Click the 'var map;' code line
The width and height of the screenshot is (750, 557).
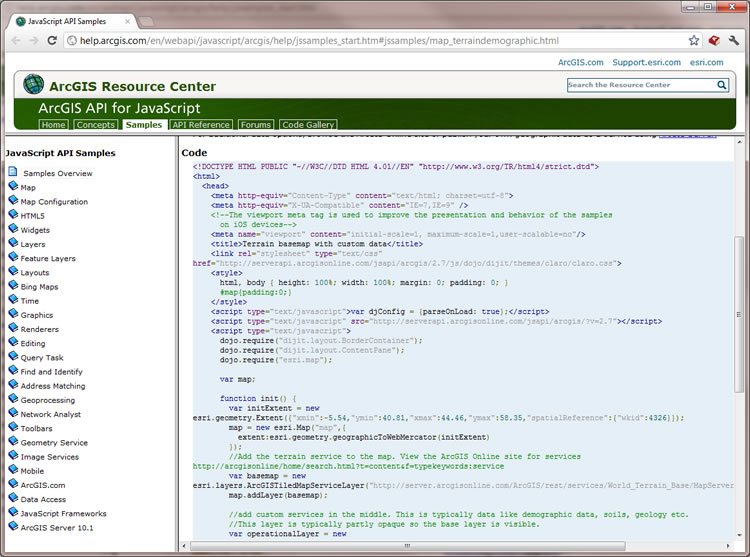click(x=237, y=379)
